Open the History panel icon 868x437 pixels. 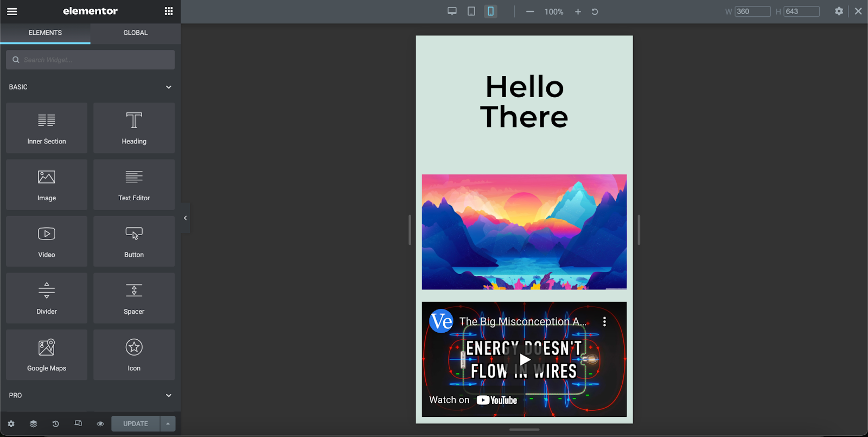point(55,423)
